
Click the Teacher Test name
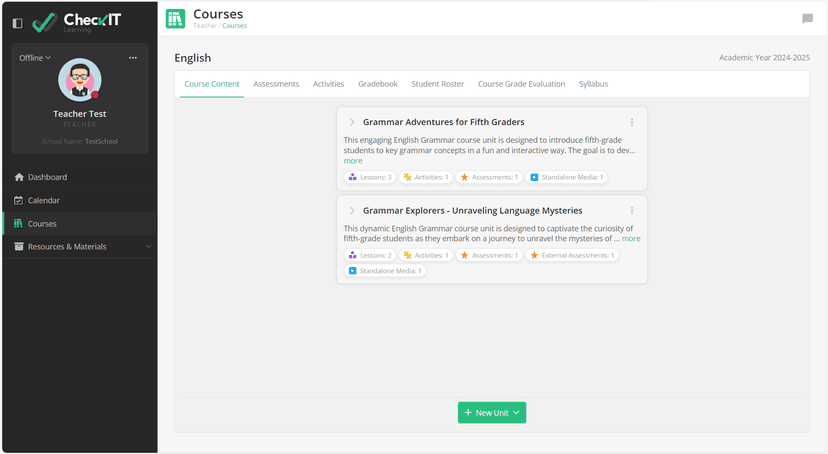click(x=80, y=114)
